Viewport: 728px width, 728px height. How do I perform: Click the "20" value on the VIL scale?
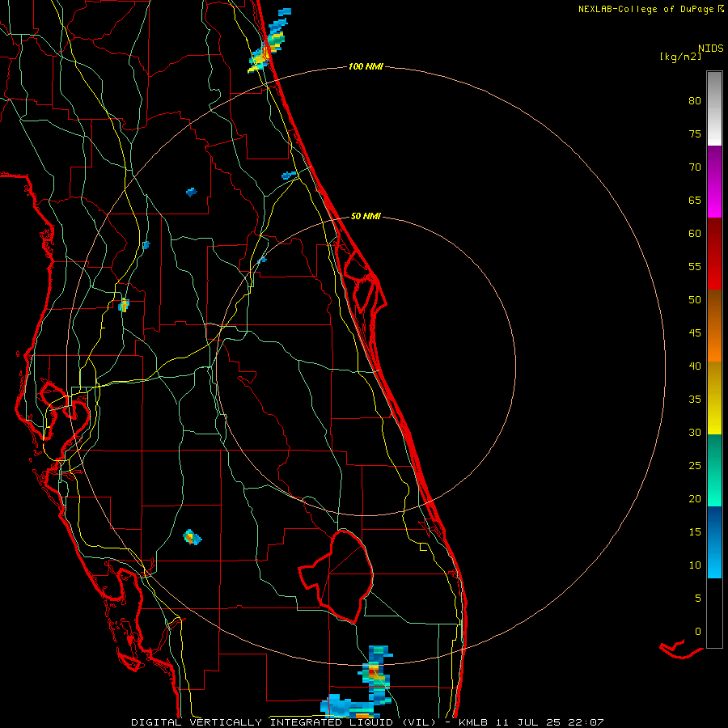(695, 499)
